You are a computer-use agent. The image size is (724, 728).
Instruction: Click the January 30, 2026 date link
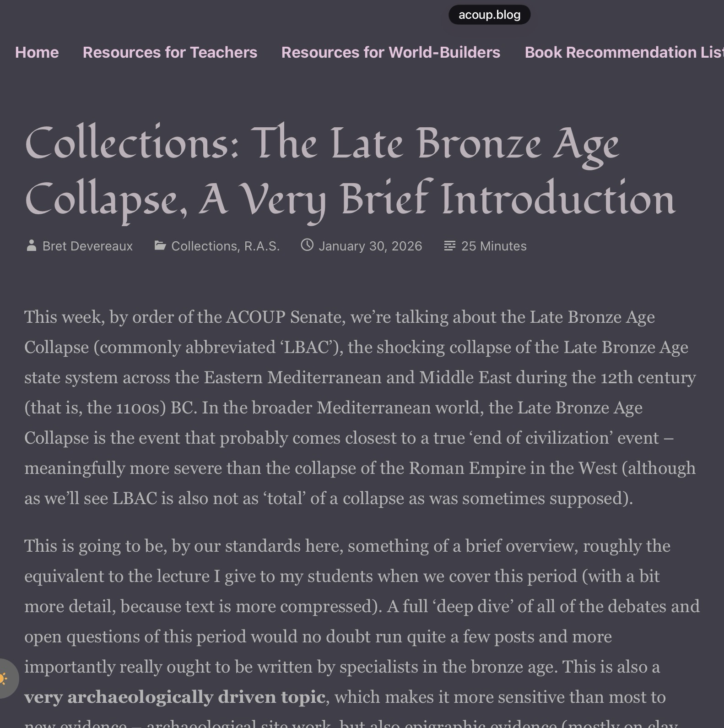pos(370,246)
